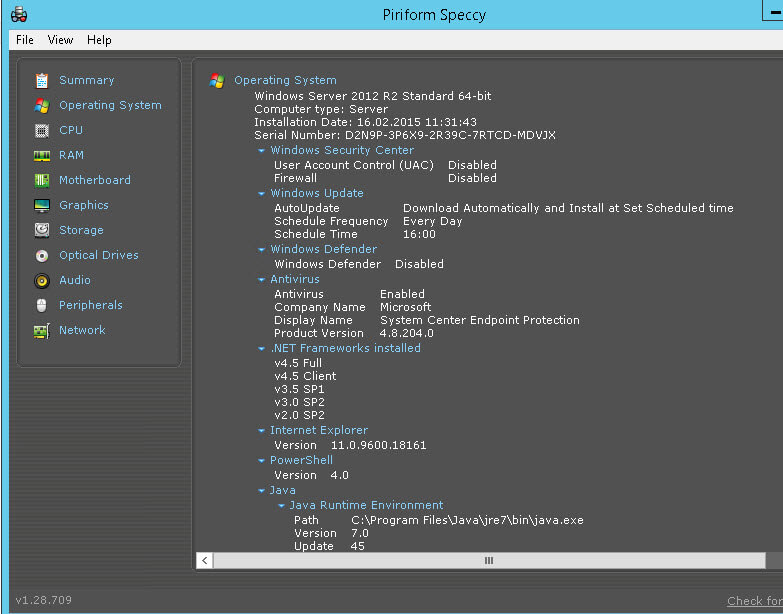Open the Network section label

pos(82,329)
